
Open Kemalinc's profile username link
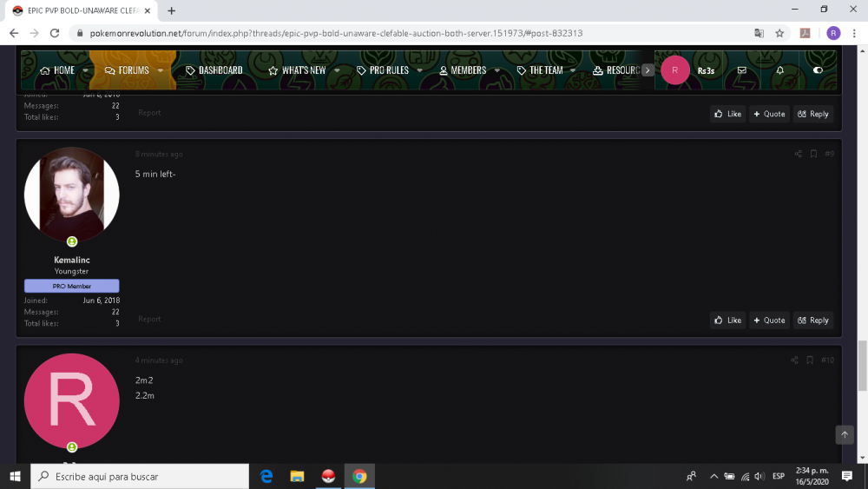click(x=71, y=260)
